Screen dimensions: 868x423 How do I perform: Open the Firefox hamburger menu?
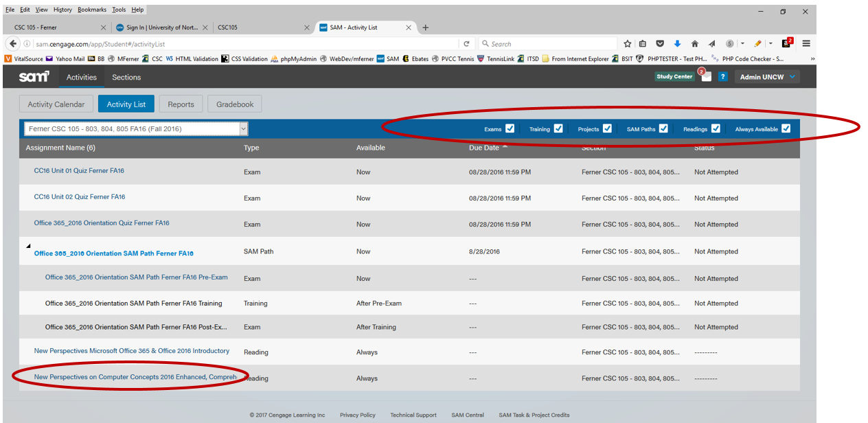[x=806, y=43]
